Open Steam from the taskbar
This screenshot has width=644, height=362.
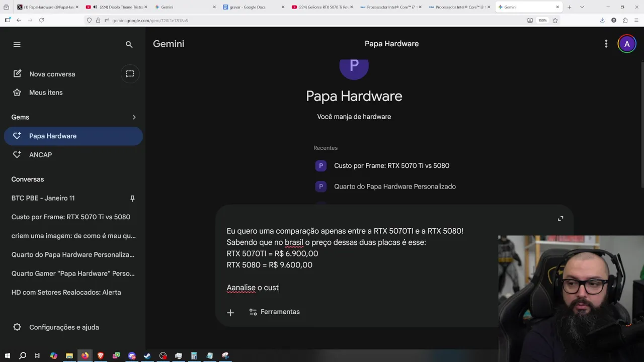point(147,356)
